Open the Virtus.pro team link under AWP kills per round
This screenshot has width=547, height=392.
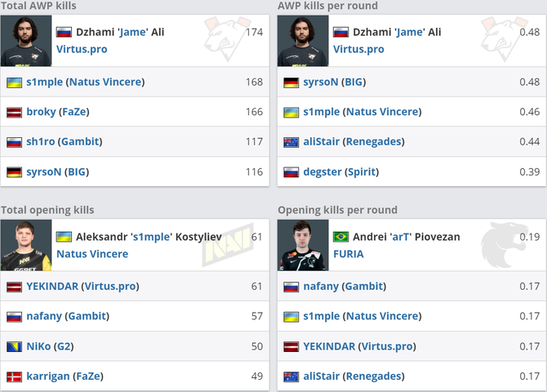pyautogui.click(x=358, y=49)
